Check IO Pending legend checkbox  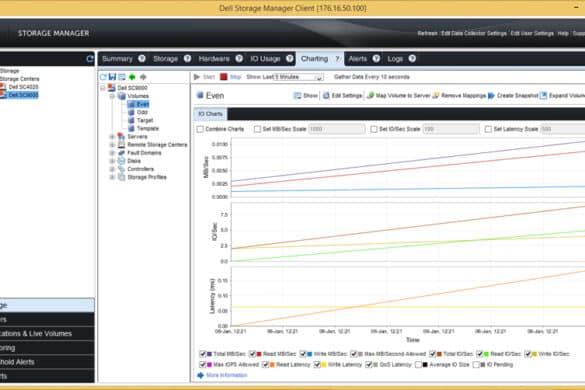click(476, 365)
